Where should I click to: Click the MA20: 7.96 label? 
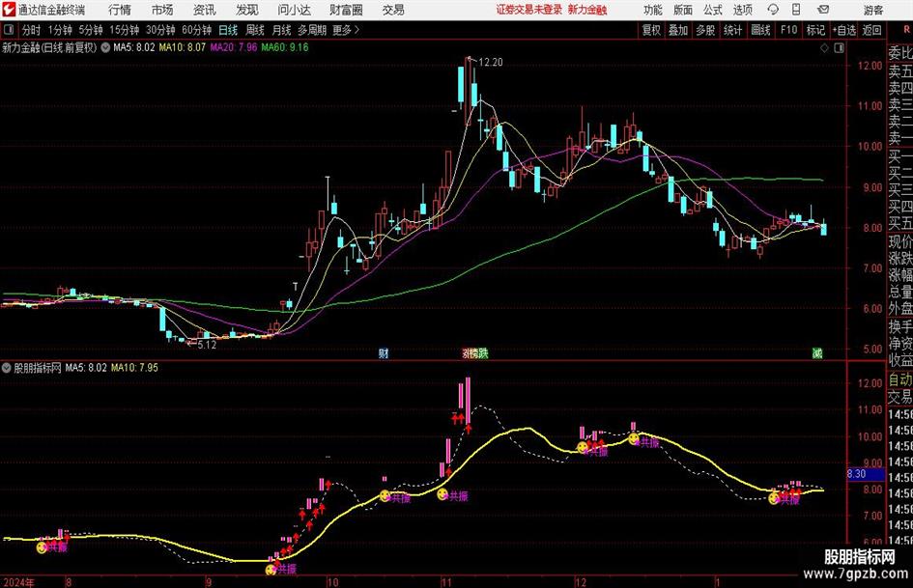pos(234,47)
